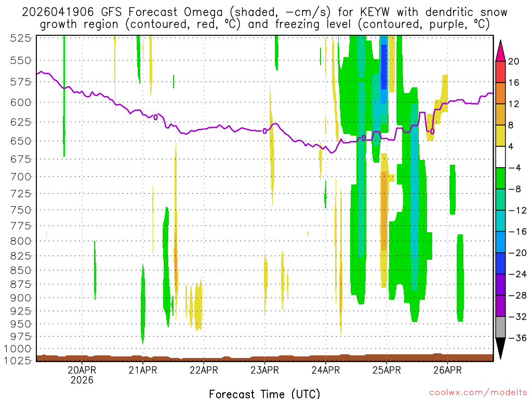The image size is (532, 399).
Task: Click the 925 pressure level label
Action: (x=21, y=311)
